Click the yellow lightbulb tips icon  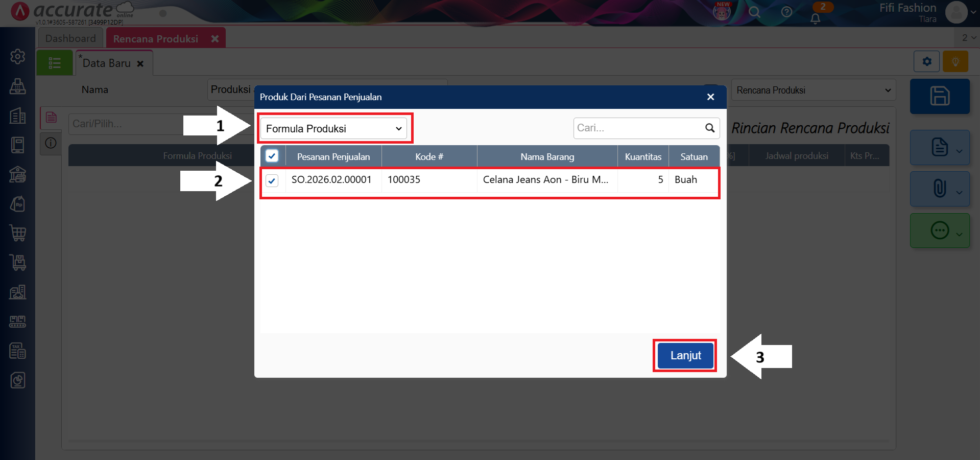955,62
